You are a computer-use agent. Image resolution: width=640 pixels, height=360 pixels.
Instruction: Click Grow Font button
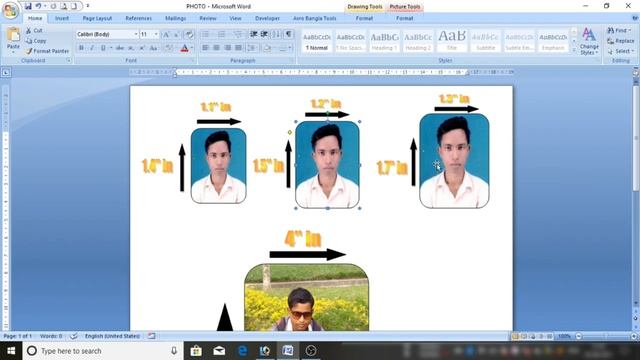[166, 35]
